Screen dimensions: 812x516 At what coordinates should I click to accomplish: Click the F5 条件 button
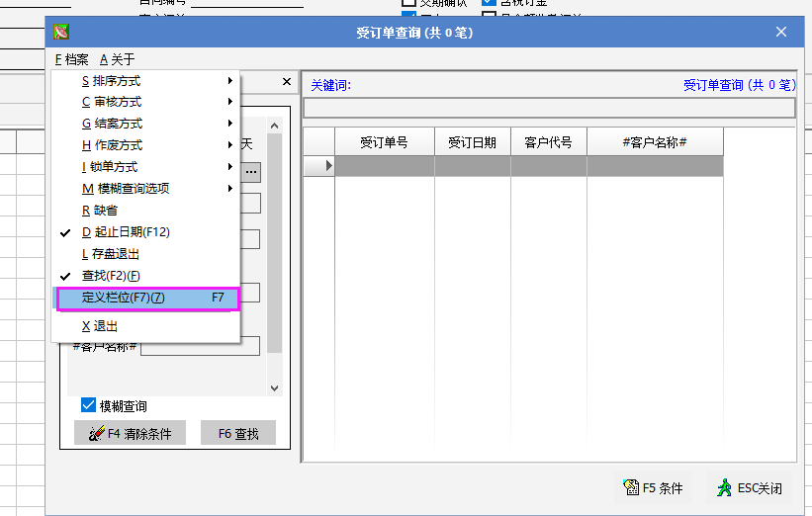[x=654, y=487]
